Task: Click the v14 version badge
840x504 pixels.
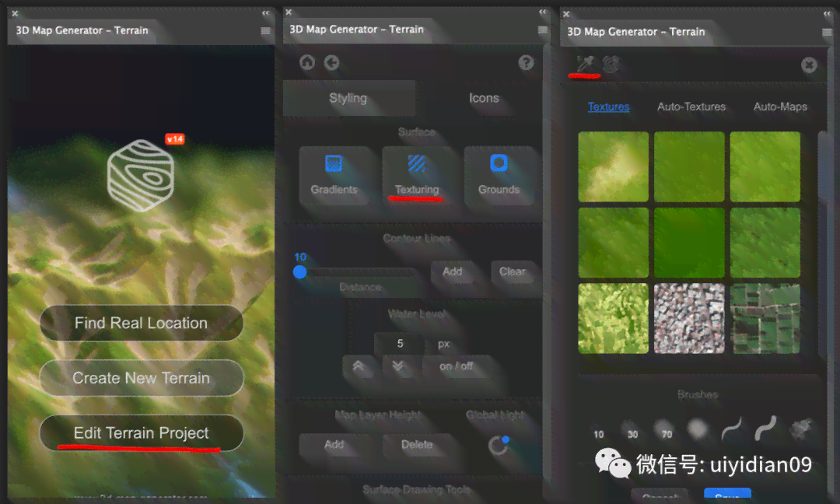Action: (175, 139)
